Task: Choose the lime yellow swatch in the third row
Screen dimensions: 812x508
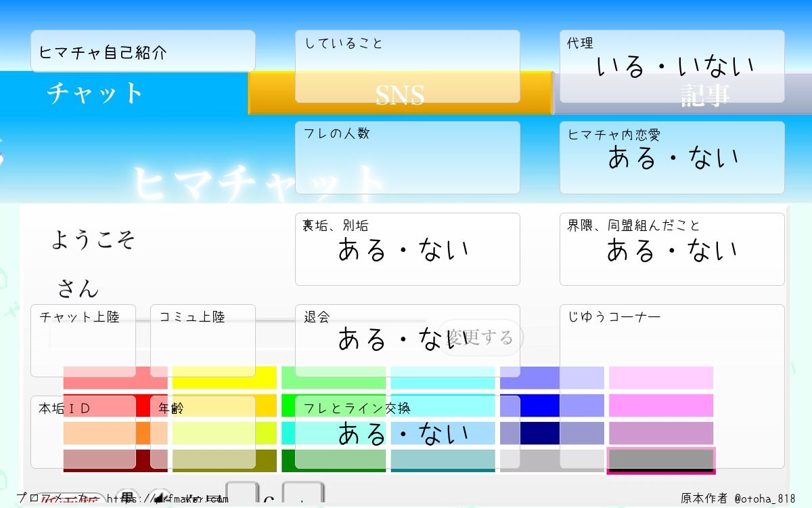Action: point(225,433)
